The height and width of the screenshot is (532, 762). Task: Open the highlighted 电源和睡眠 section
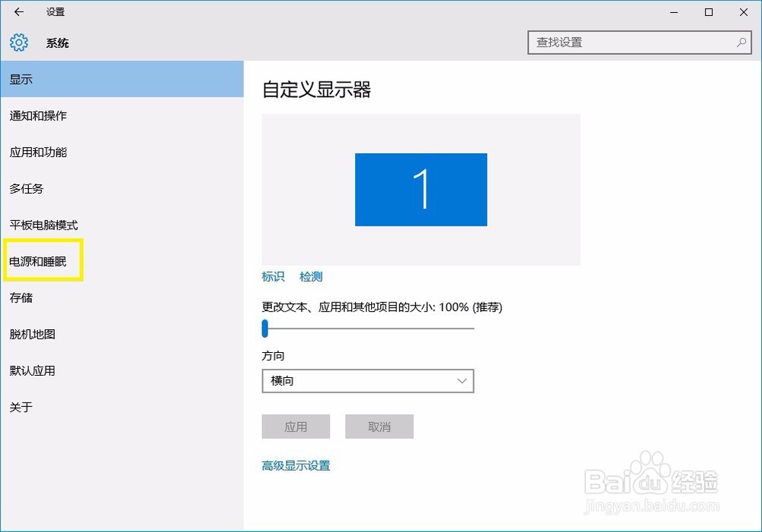pyautogui.click(x=42, y=261)
